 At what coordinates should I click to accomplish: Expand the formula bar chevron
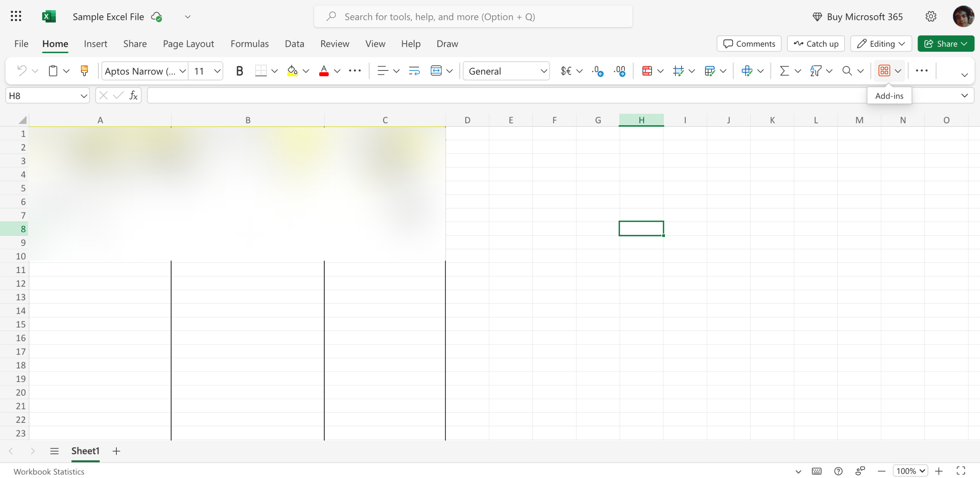(x=964, y=96)
